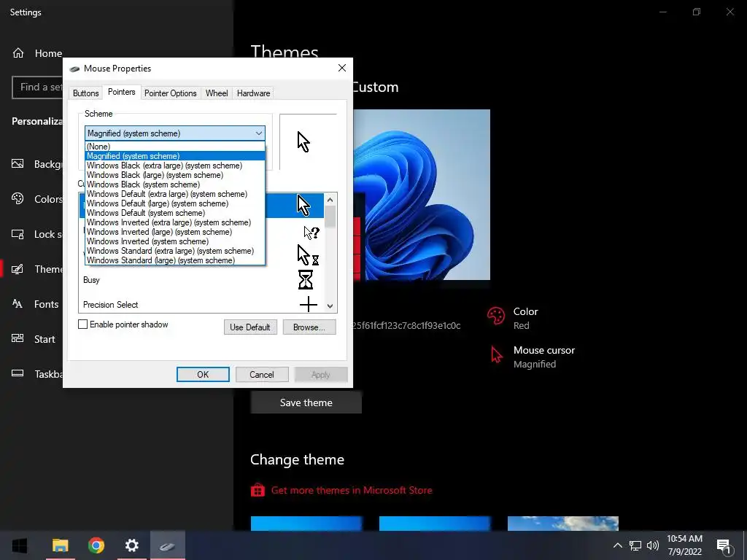Image resolution: width=747 pixels, height=560 pixels.
Task: Select the Pointers tab
Action: [122, 92]
